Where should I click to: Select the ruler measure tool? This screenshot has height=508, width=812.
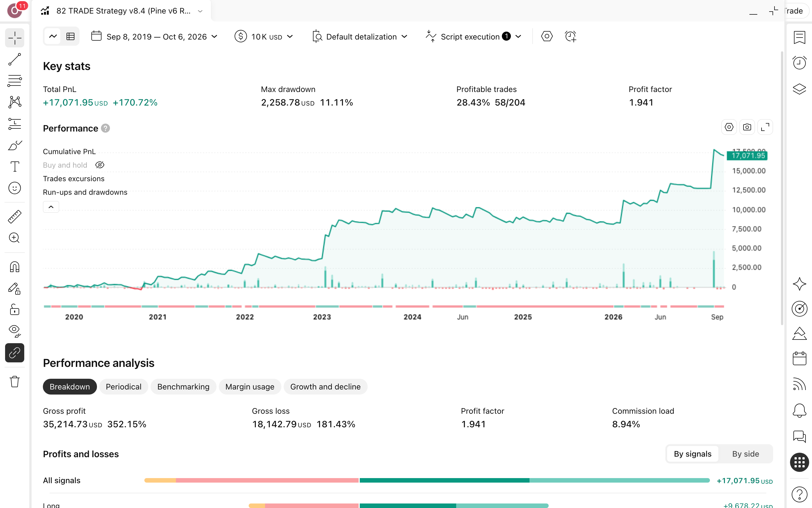tap(15, 217)
